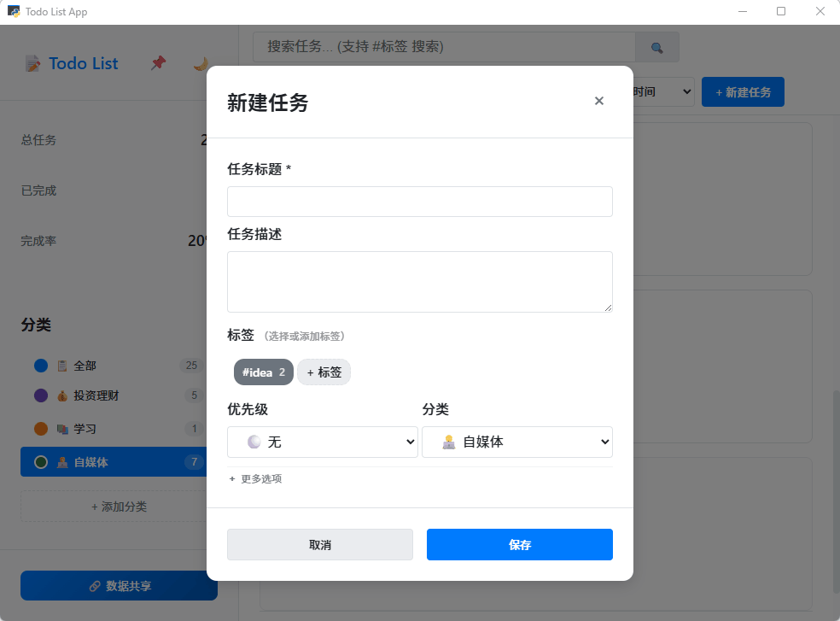The image size is (840, 621).
Task: Toggle the #idea tag chip selection
Action: (x=263, y=372)
